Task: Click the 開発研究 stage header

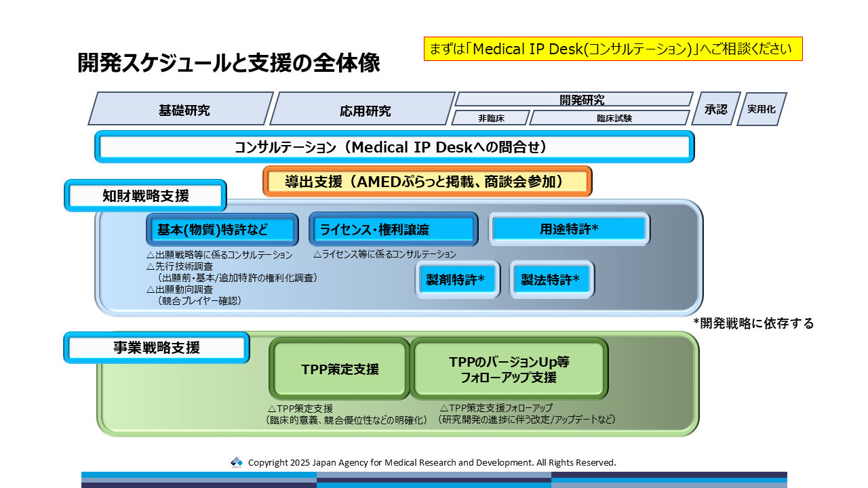Action: [x=574, y=100]
